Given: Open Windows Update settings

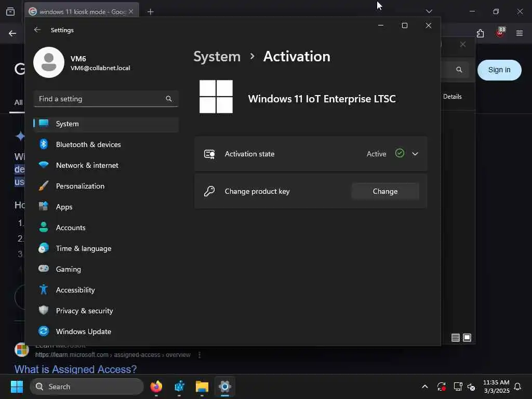Looking at the screenshot, I should (x=106, y=331).
